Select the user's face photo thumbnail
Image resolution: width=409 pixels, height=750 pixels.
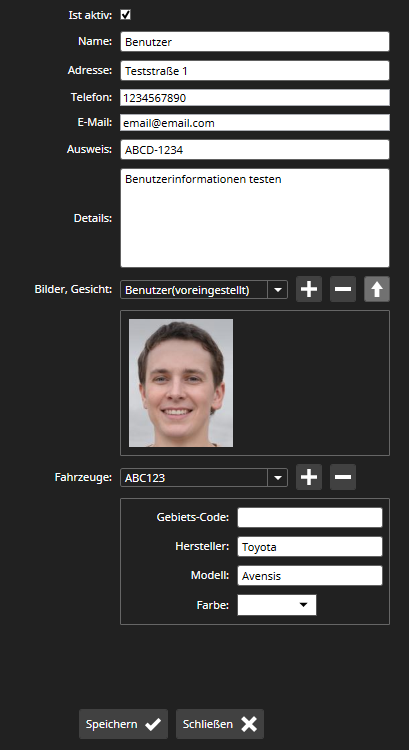pyautogui.click(x=181, y=383)
